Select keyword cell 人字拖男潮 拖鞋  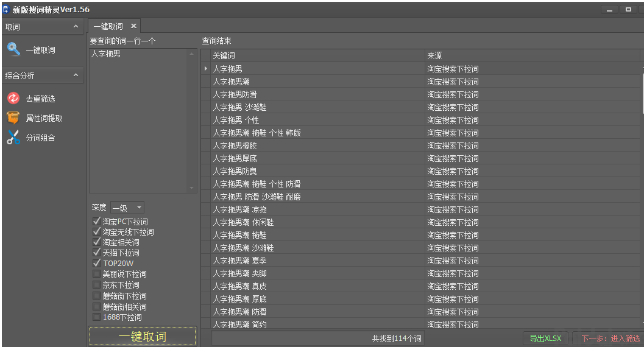[x=318, y=235]
